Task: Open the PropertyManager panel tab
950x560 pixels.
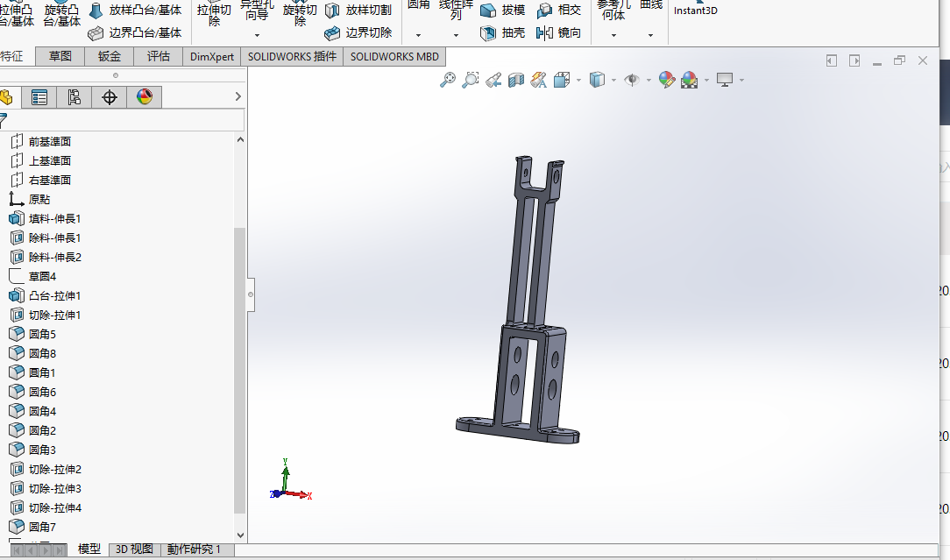Action: click(x=39, y=97)
